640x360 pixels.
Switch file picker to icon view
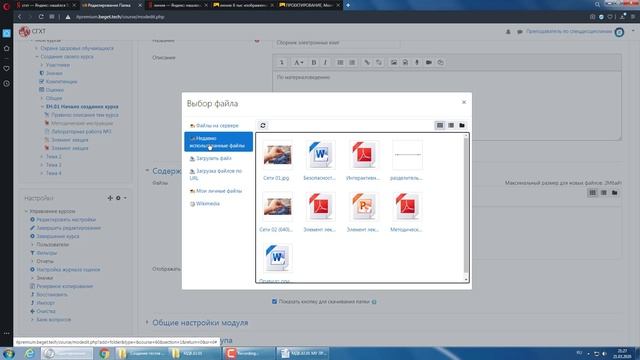tap(440, 125)
